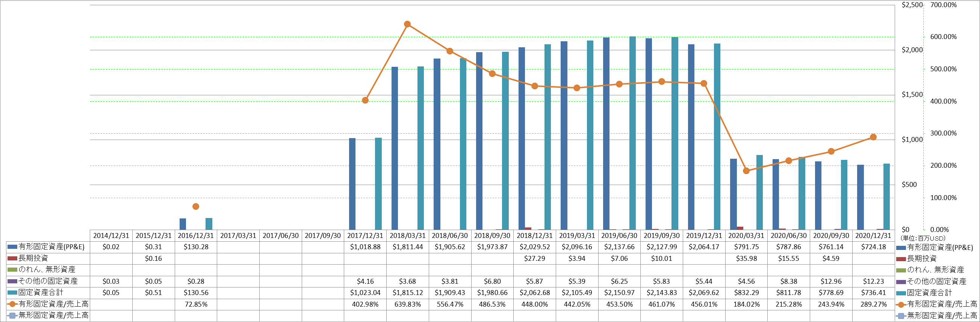
Task: Select the right legend entry 有形固定資産/売上高
Action: point(937,304)
